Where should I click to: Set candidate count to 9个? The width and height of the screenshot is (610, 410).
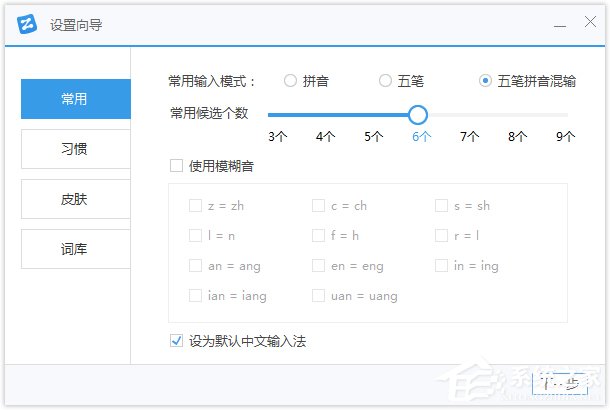(x=566, y=136)
